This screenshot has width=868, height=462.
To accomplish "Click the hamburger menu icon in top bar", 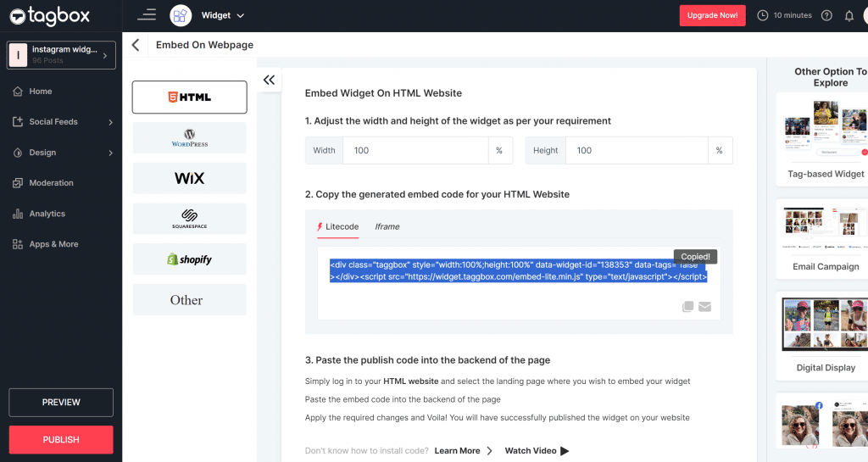I will 147,14.
